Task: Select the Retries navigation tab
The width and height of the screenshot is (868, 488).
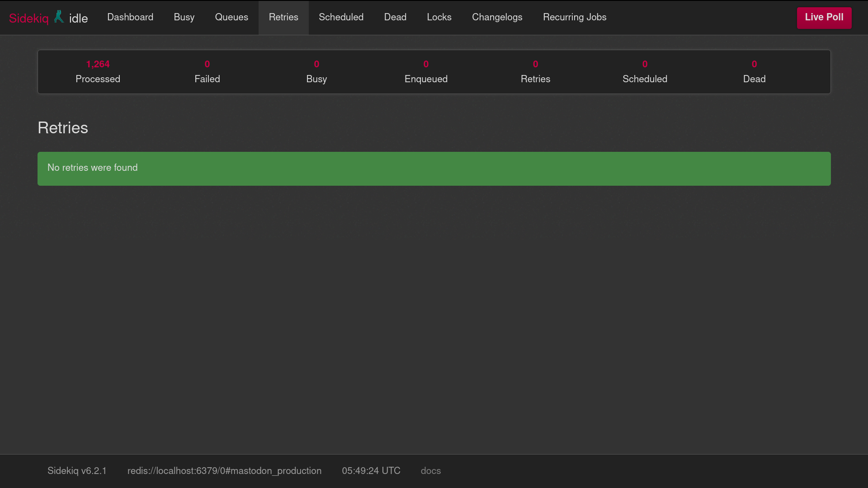Action: (x=283, y=17)
